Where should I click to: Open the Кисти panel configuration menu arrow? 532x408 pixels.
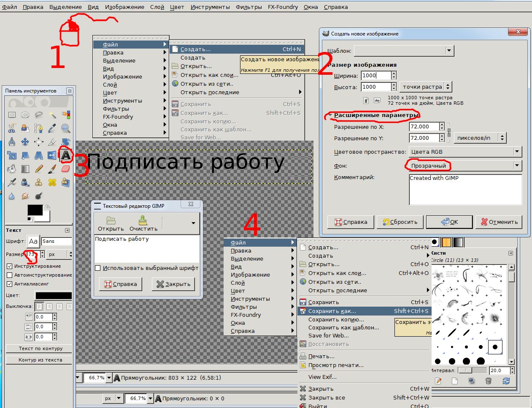510,253
